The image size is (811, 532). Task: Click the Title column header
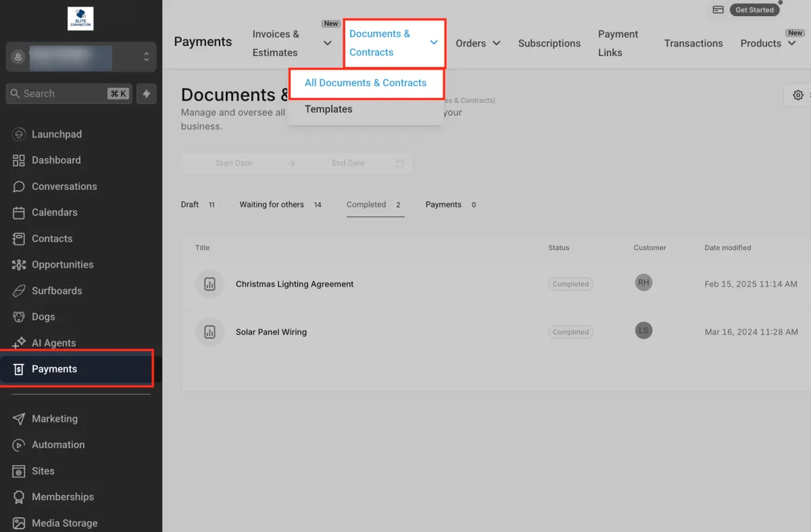pyautogui.click(x=203, y=248)
